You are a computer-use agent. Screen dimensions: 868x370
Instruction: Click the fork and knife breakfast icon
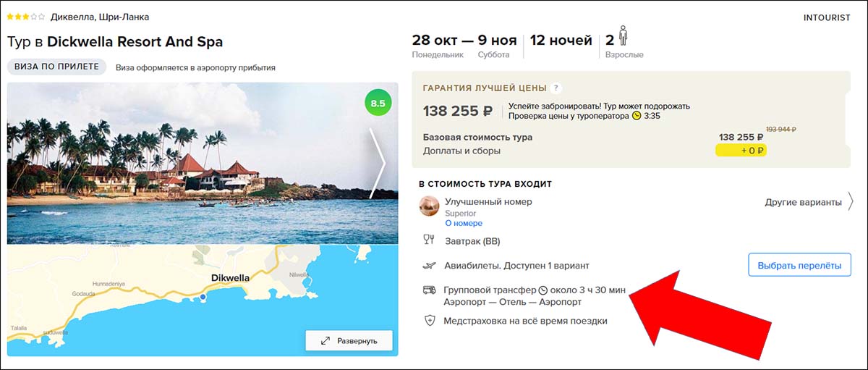430,241
